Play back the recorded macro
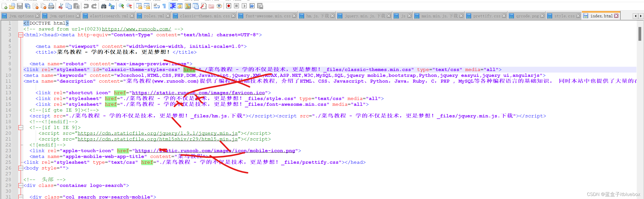The height and width of the screenshot is (199, 644). pos(244,6)
